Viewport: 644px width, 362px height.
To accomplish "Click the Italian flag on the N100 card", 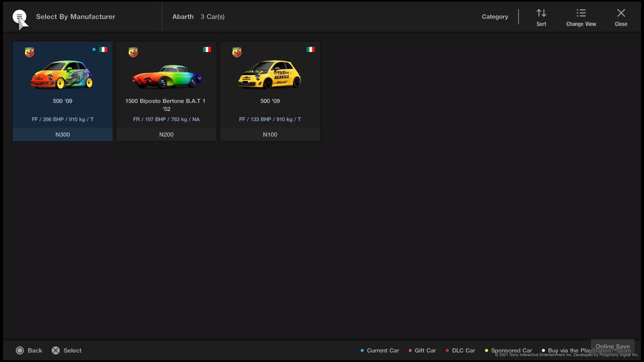I will click(310, 49).
